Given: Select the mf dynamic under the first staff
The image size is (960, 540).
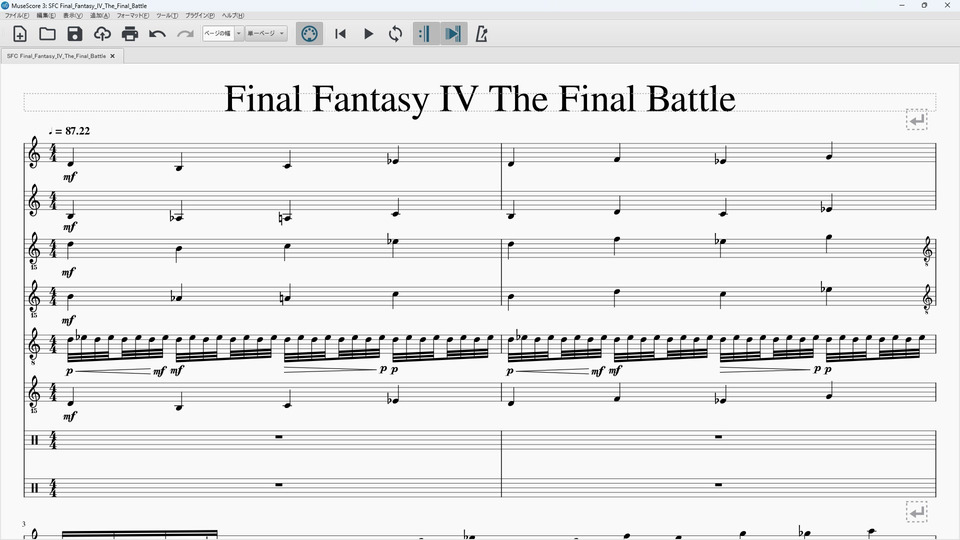Looking at the screenshot, I should point(70,177).
